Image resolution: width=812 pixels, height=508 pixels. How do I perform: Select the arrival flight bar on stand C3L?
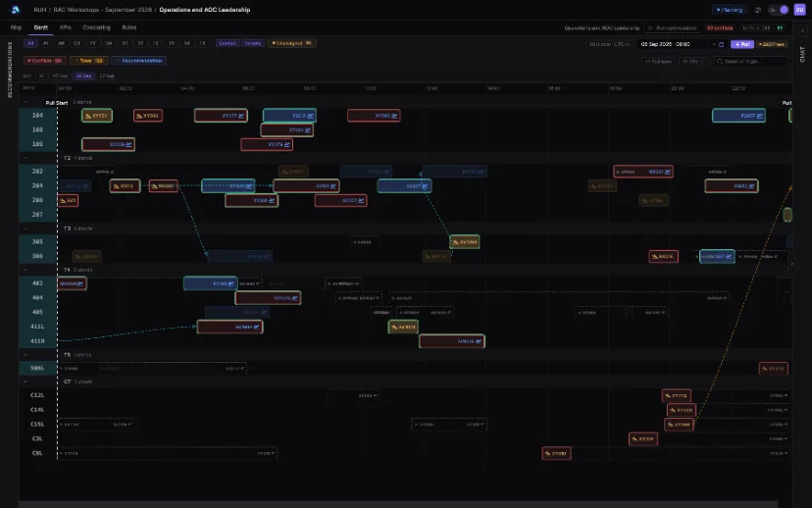pos(643,438)
